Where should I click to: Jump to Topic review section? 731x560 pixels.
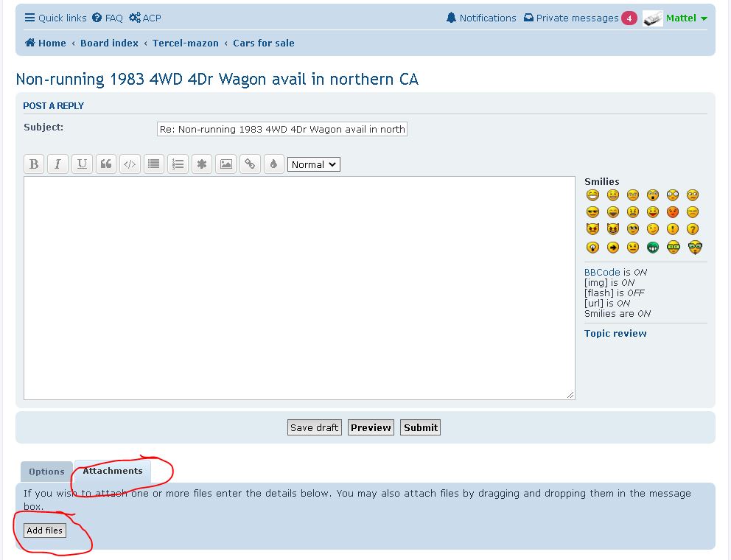(615, 333)
